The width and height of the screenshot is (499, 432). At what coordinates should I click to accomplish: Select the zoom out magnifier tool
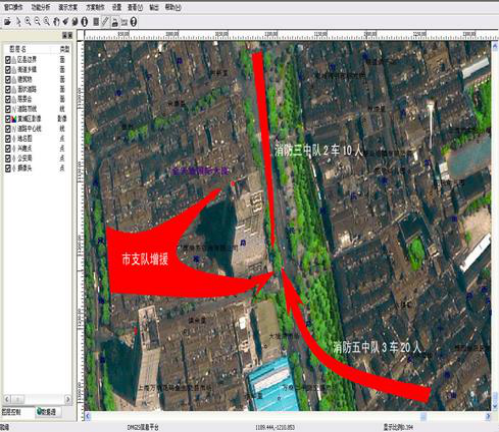click(37, 22)
